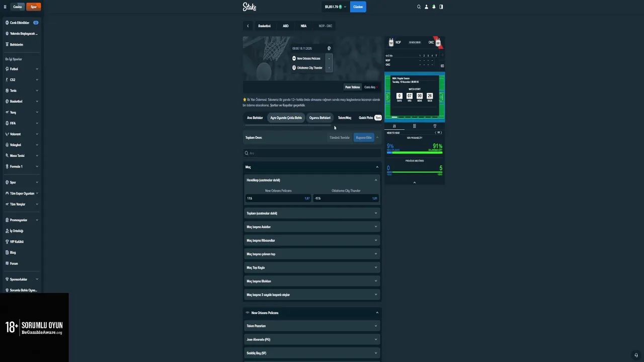Select the Yarış sidebar icon
Viewport: 644px width, 362px height.
click(7, 112)
